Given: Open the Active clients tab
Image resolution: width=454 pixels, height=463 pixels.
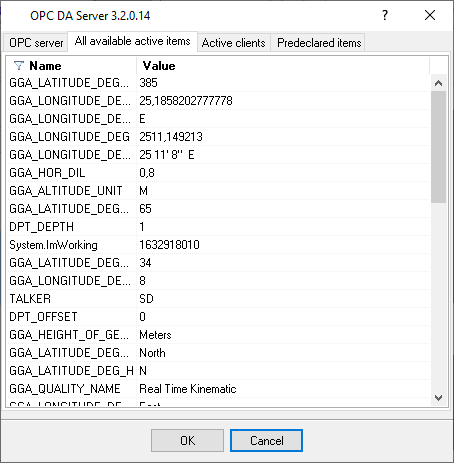Looking at the screenshot, I should click(233, 43).
